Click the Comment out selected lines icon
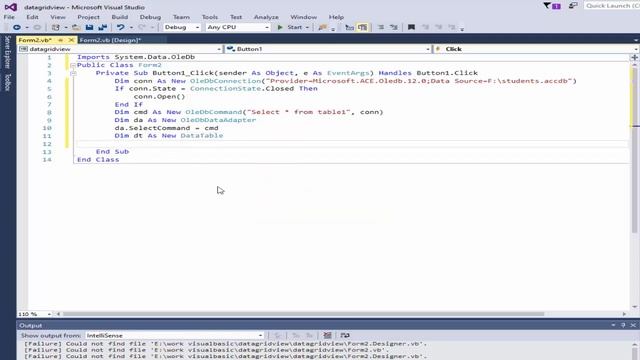This screenshot has width=640, height=360. coord(381,27)
